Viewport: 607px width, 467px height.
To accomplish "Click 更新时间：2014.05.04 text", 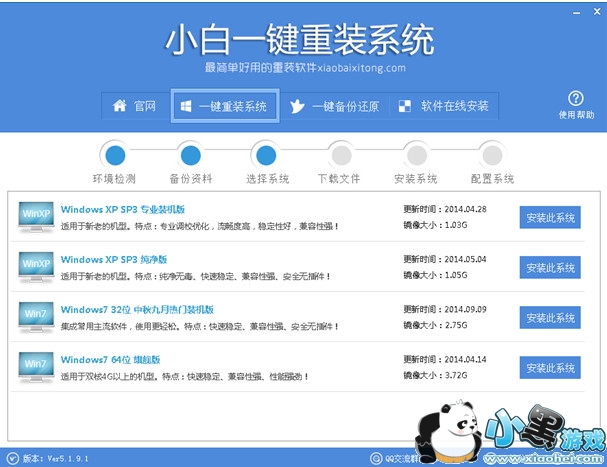I will (x=445, y=259).
